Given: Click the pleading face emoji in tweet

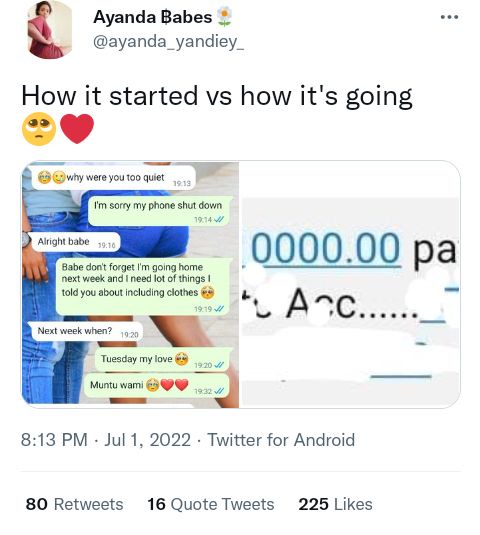Looking at the screenshot, I should click(x=39, y=129).
